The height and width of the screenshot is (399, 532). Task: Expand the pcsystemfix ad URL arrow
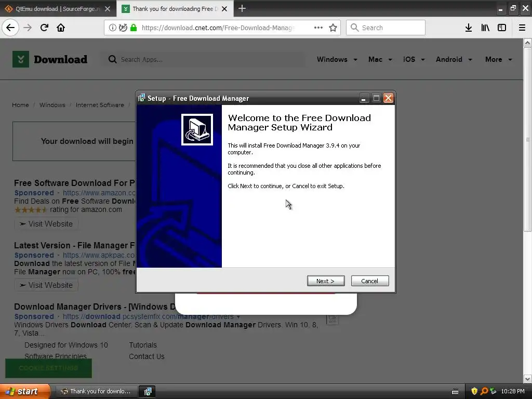[x=238, y=317]
